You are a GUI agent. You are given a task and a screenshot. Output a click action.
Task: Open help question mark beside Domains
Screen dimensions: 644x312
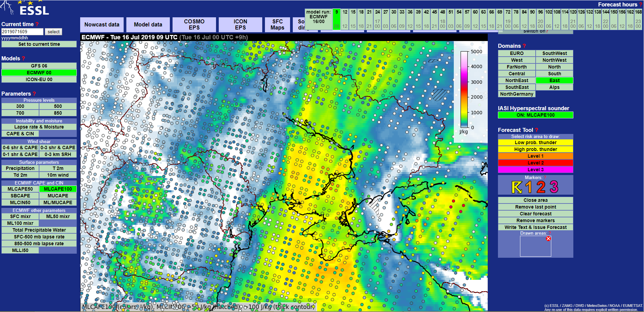tap(524, 46)
